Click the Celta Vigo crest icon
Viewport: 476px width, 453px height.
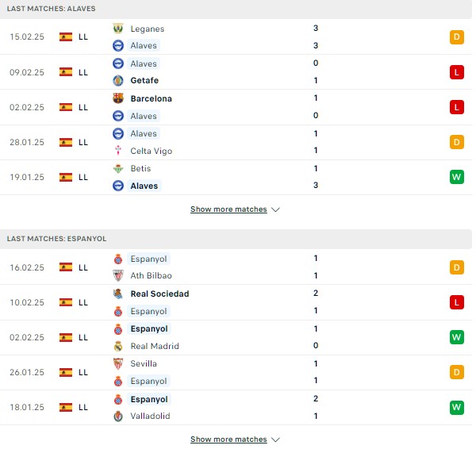pos(118,151)
